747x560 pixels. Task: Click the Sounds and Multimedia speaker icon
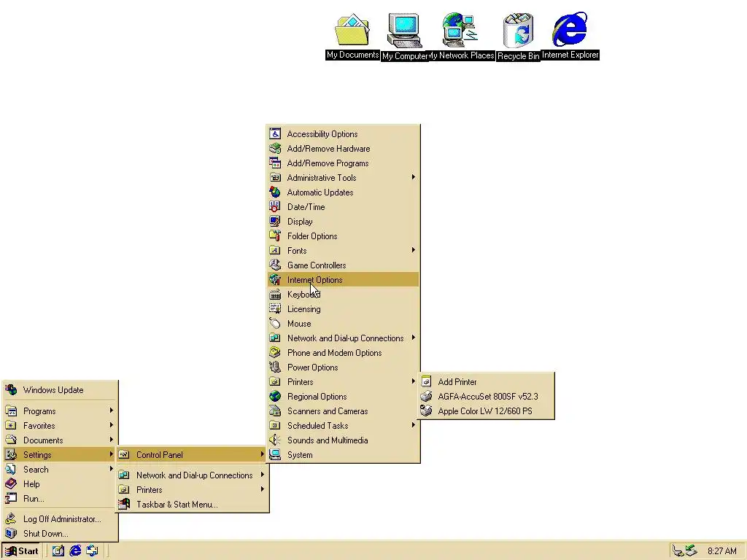click(x=275, y=440)
